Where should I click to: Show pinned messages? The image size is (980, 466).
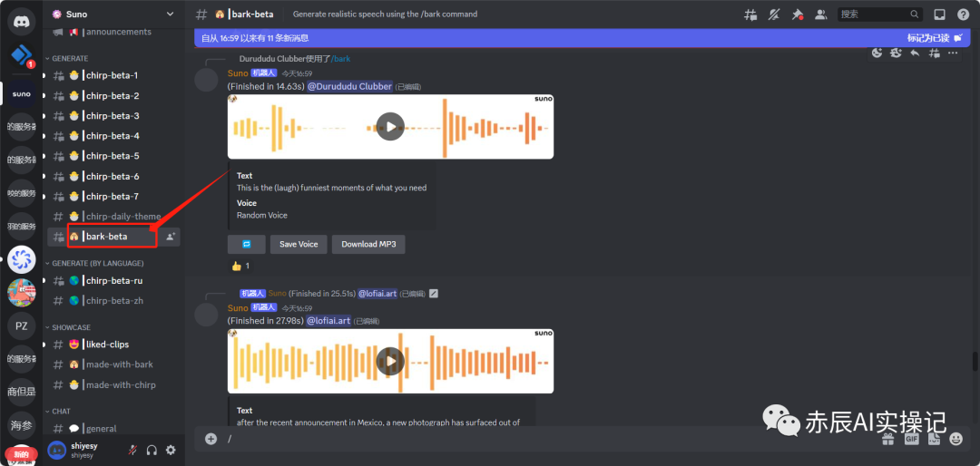point(798,15)
